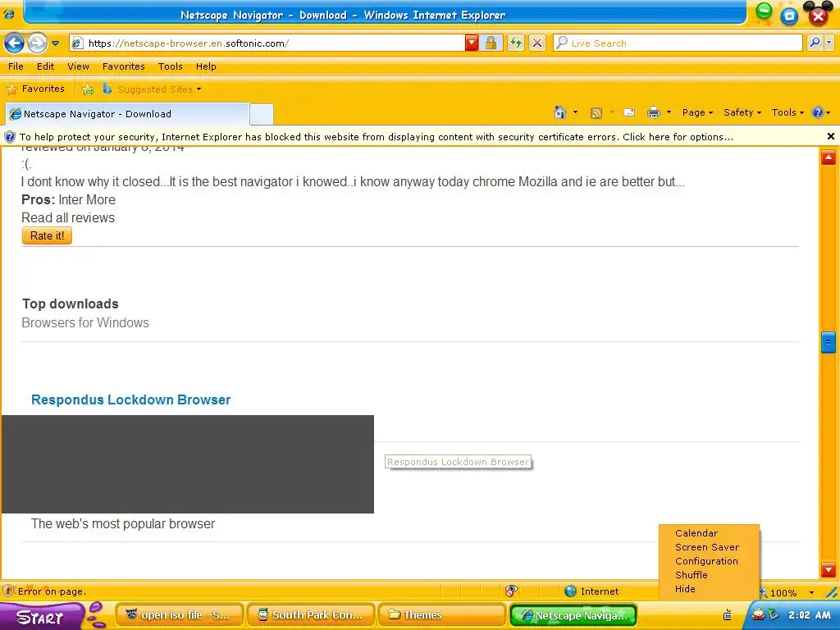Viewport: 840px width, 630px height.
Task: Click the Read all reviews link
Action: (x=68, y=217)
